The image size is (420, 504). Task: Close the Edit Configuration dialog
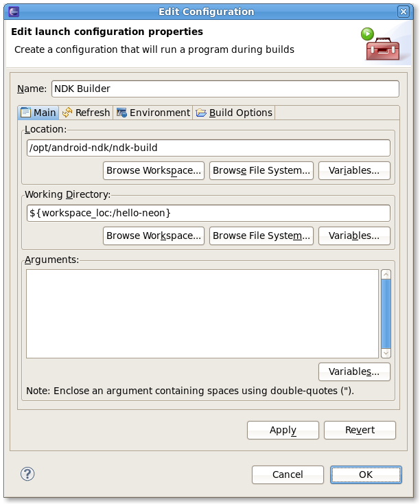pos(403,12)
